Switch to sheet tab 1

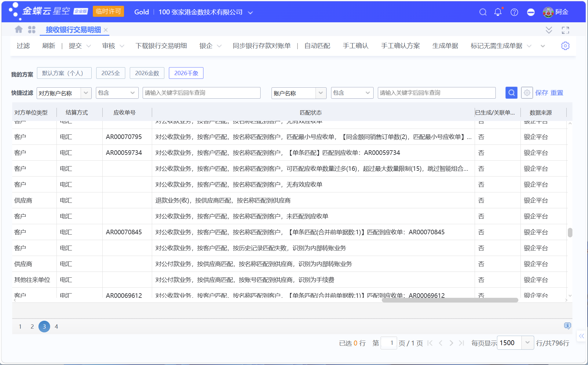pyautogui.click(x=20, y=327)
